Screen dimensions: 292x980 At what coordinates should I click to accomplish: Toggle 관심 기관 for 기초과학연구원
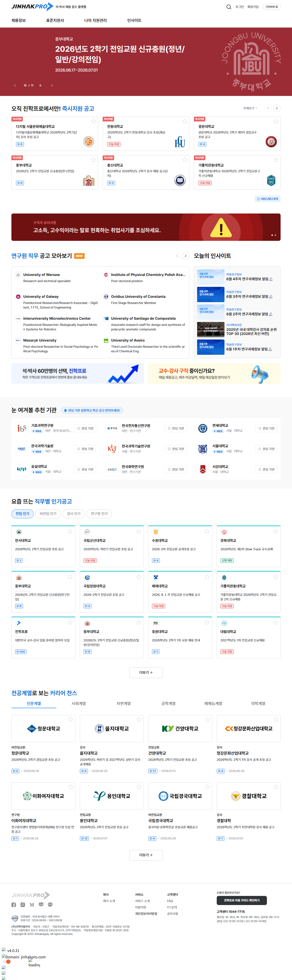[x=85, y=428]
